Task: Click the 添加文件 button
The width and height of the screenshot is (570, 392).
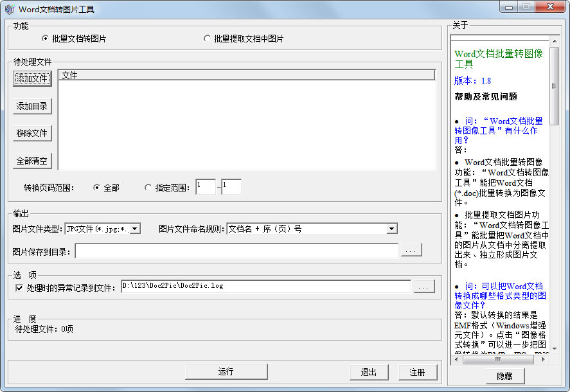Action: point(32,78)
